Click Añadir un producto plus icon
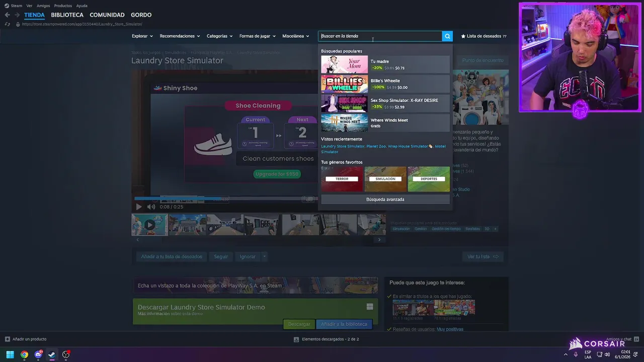The height and width of the screenshot is (362, 644). (x=7, y=339)
